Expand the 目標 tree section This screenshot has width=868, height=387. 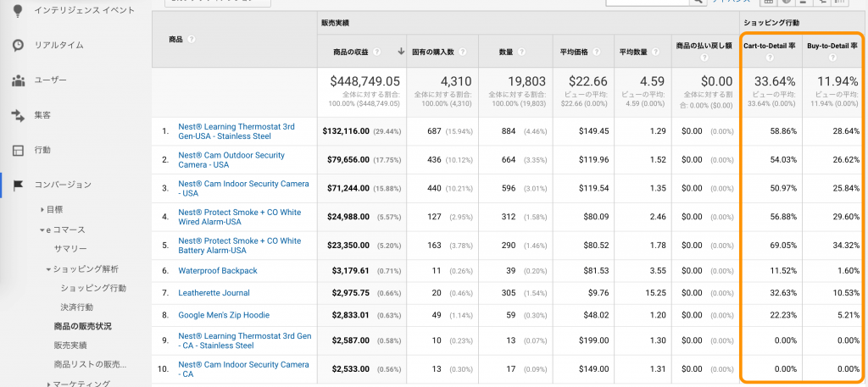point(42,209)
